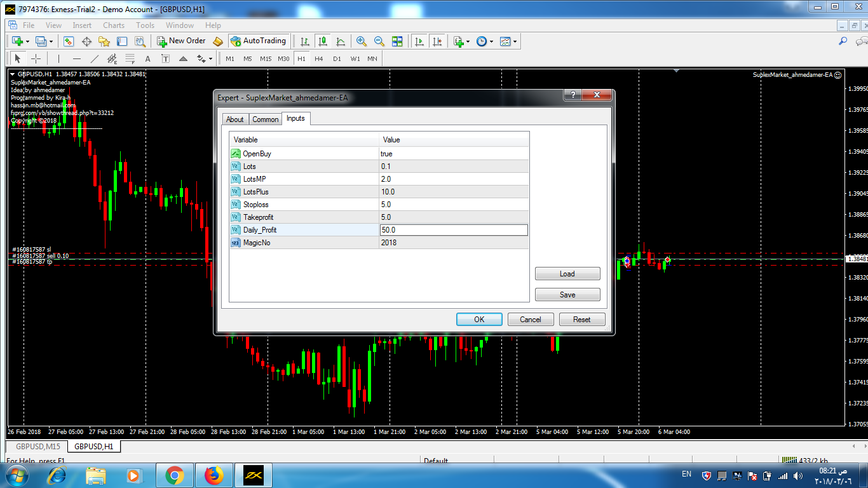Screen dimensions: 868x488
Task: Zoom in on the chart
Action: [362, 41]
